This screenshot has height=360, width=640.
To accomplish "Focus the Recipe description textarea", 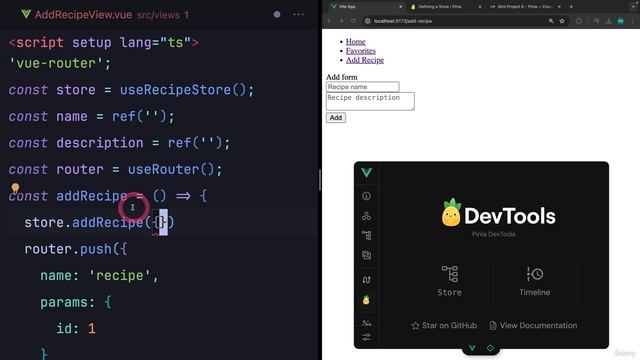I will tap(370, 101).
